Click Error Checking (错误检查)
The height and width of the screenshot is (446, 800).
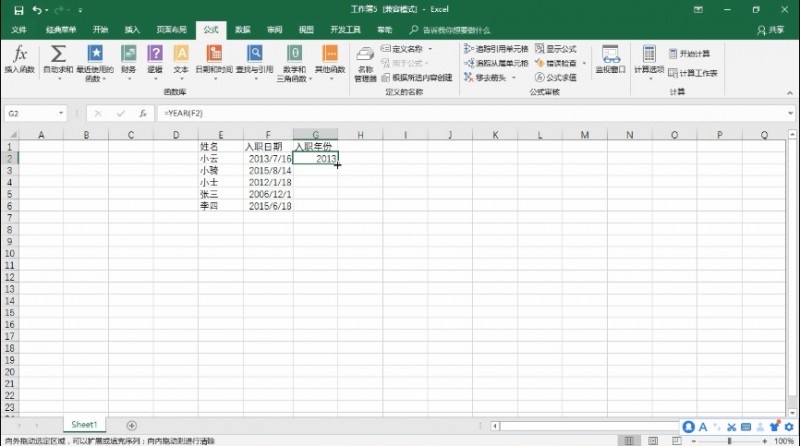556,63
